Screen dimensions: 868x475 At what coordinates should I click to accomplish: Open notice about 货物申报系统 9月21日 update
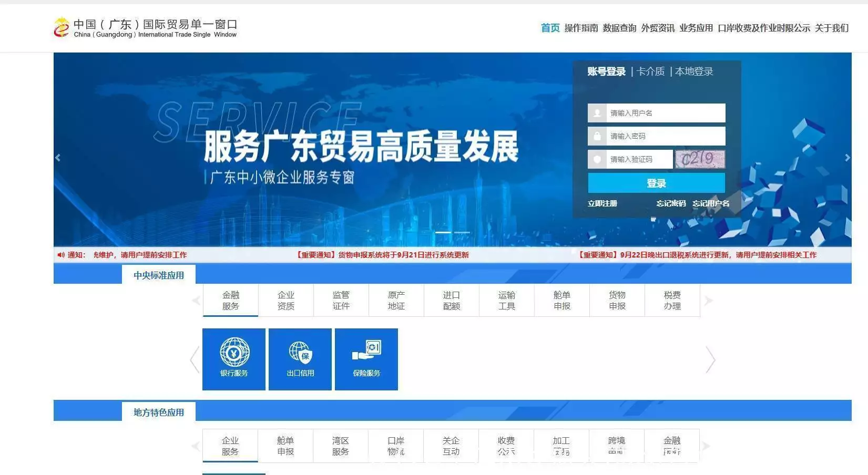[382, 255]
